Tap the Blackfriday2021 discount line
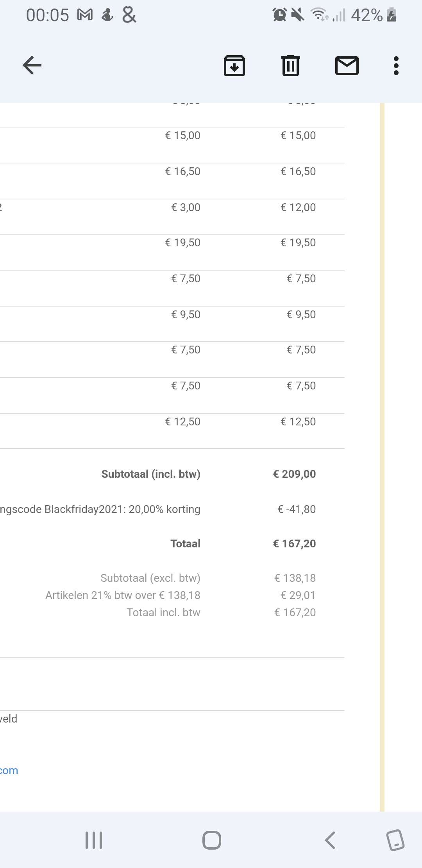The image size is (422, 868). click(100, 509)
